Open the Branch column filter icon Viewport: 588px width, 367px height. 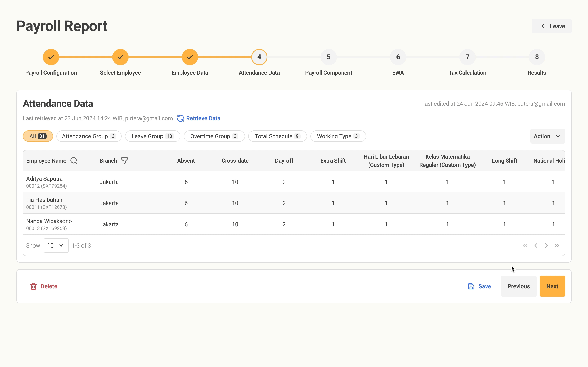coord(124,161)
